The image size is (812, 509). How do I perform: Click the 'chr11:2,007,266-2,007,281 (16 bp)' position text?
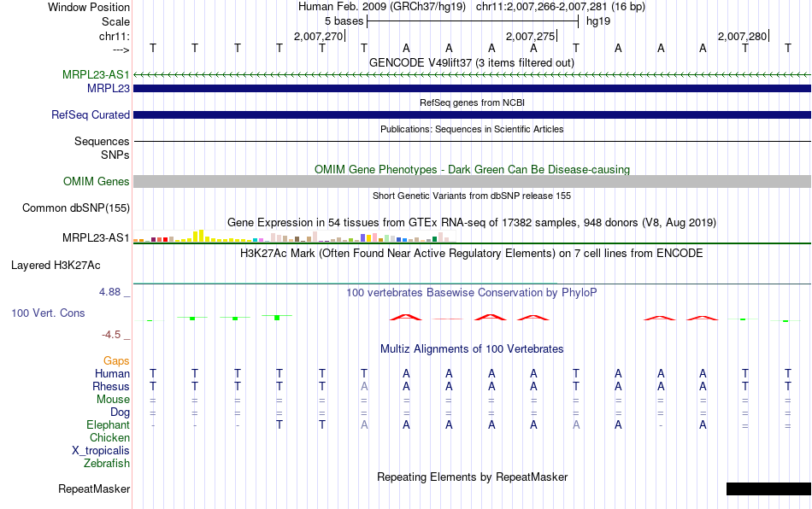click(561, 7)
